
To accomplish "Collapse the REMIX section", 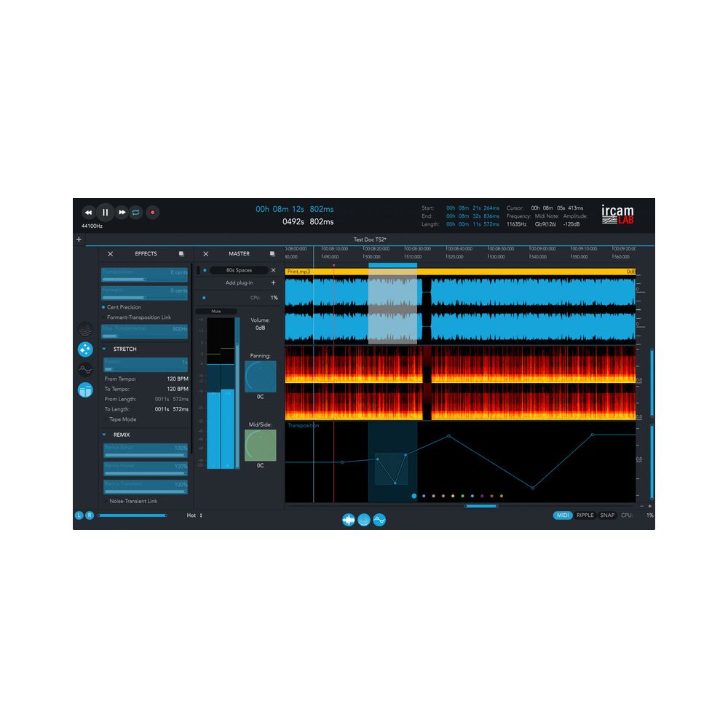I will (x=104, y=435).
